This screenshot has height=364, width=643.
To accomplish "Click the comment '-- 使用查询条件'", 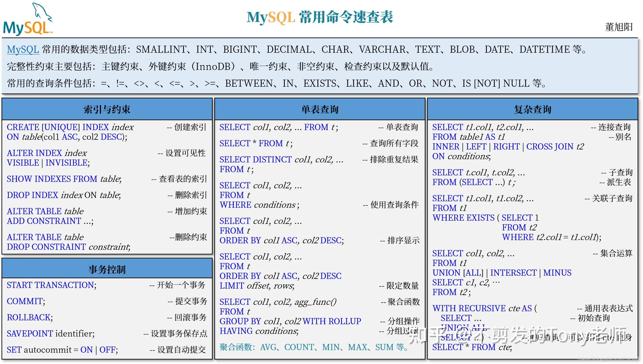I will point(390,205).
